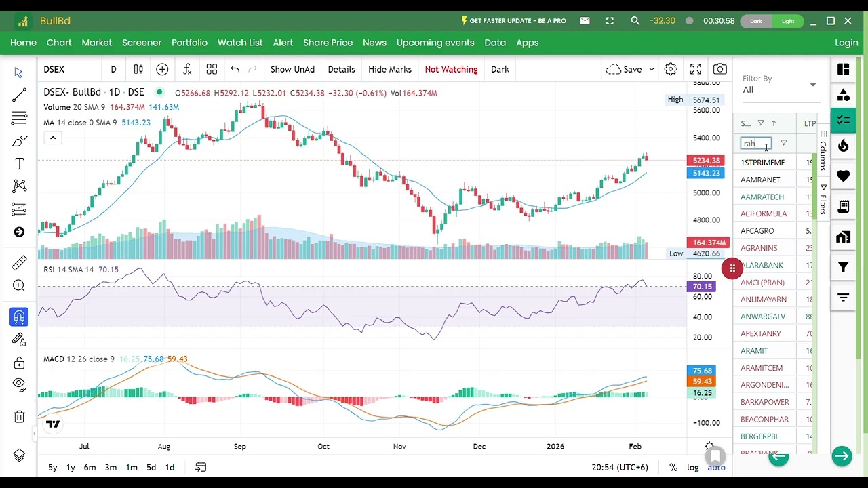Screen dimensions: 868x488
Task: Select the ruler measure tool
Action: 19,263
